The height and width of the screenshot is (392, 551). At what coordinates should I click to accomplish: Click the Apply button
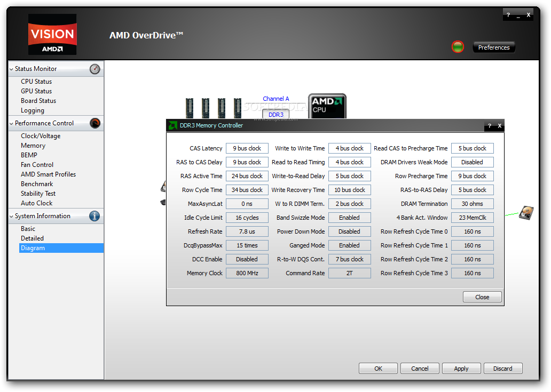tap(461, 369)
